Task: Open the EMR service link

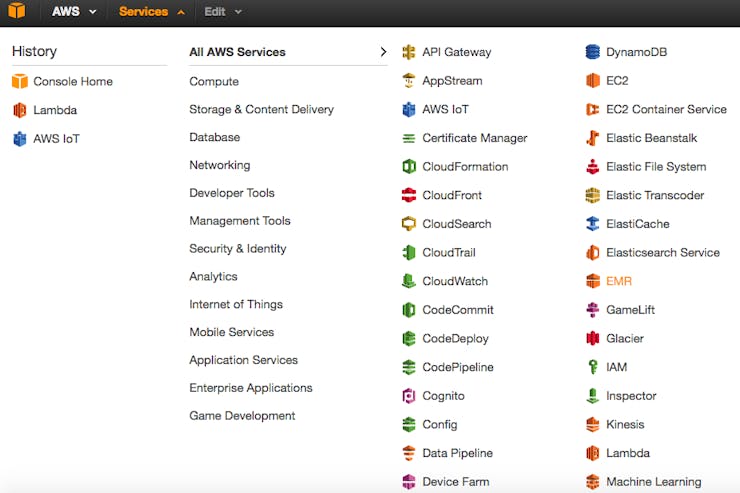Action: 619,281
